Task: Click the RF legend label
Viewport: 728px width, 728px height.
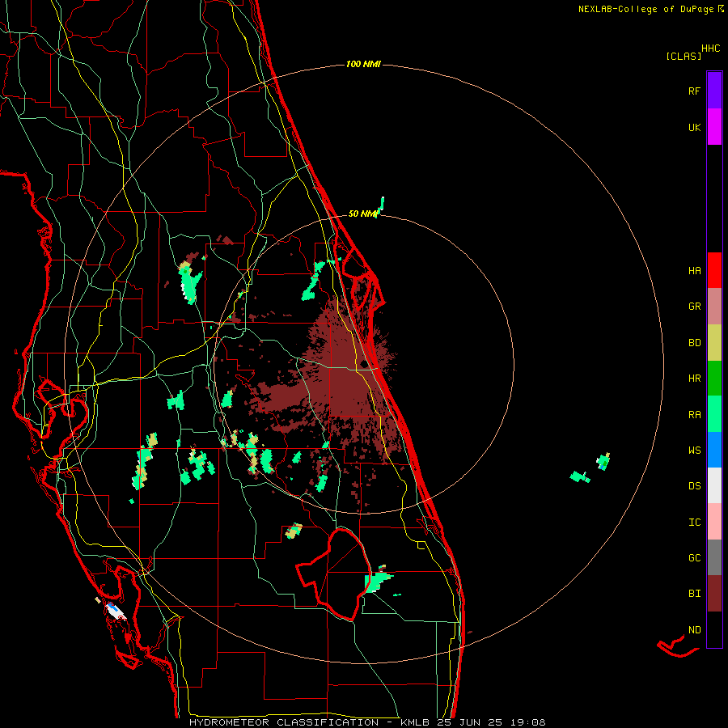Action: pos(694,91)
